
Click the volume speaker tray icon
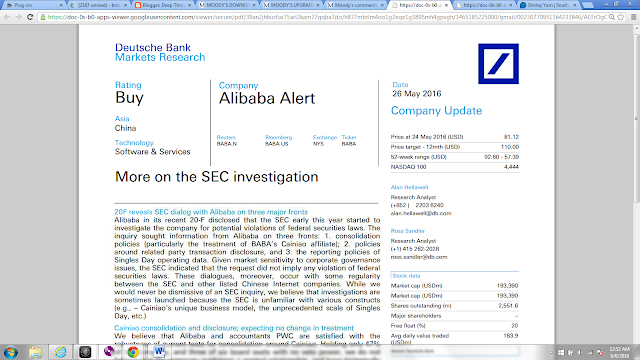coord(580,352)
